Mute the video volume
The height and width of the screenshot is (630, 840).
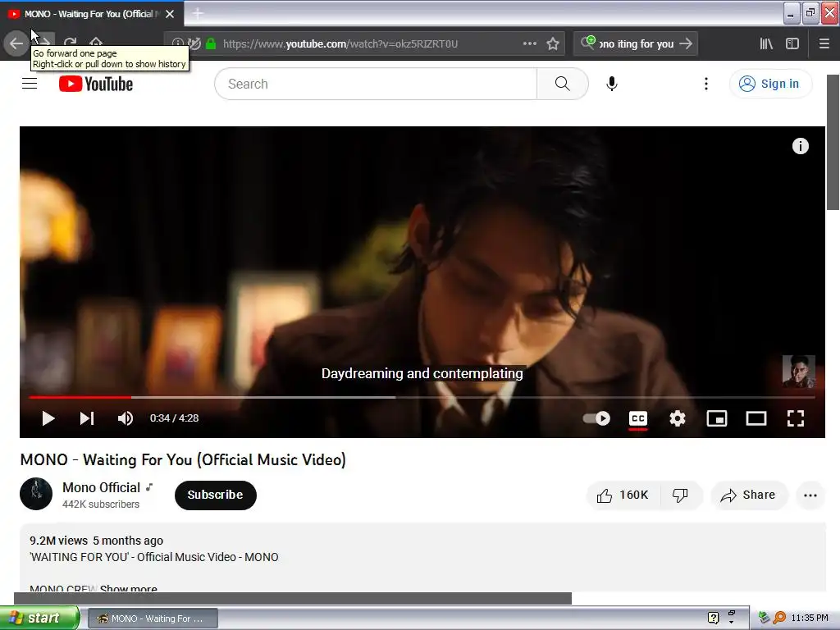[125, 418]
